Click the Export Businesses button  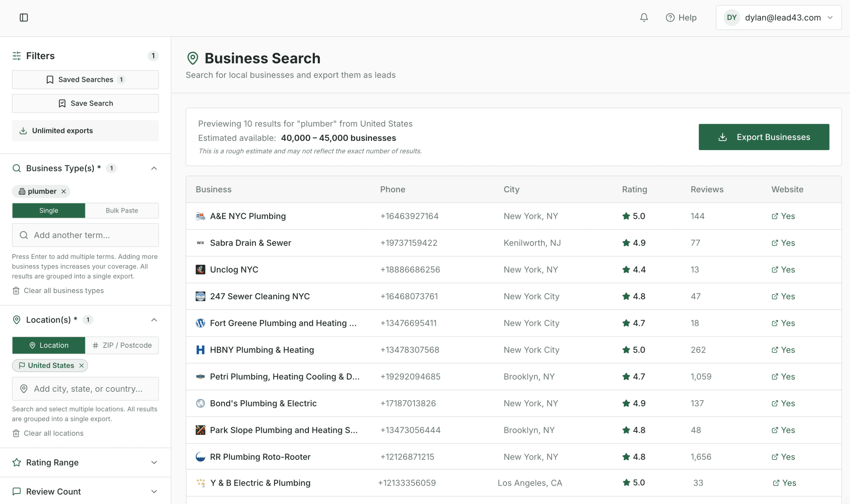click(x=764, y=137)
